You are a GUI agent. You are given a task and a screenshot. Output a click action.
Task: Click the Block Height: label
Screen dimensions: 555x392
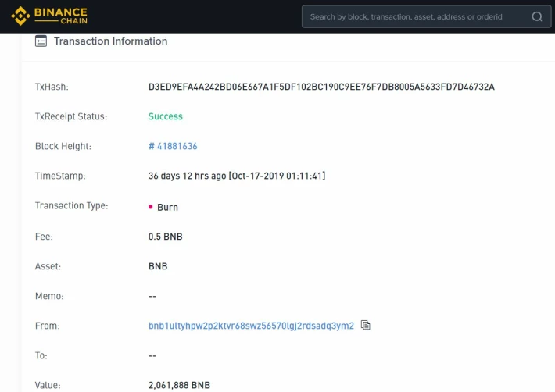63,146
